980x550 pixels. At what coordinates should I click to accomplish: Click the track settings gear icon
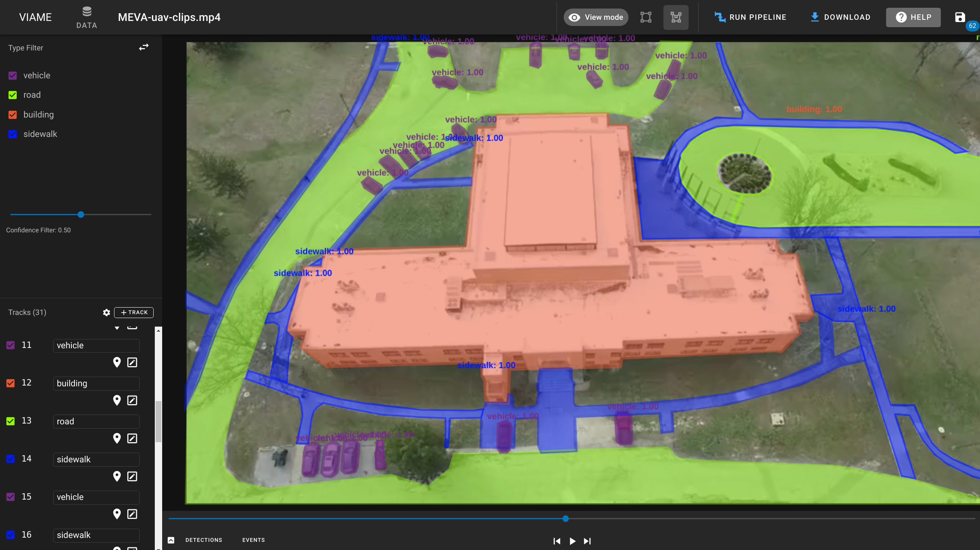point(106,312)
